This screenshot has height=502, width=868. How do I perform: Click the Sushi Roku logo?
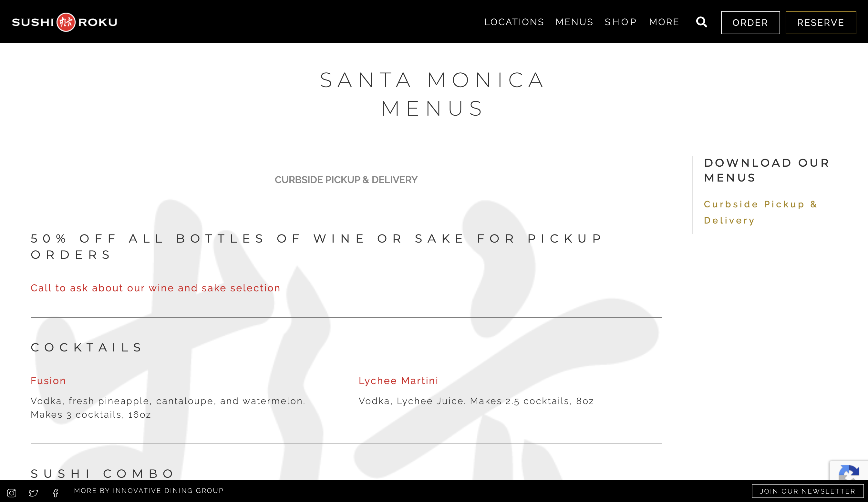pyautogui.click(x=65, y=22)
